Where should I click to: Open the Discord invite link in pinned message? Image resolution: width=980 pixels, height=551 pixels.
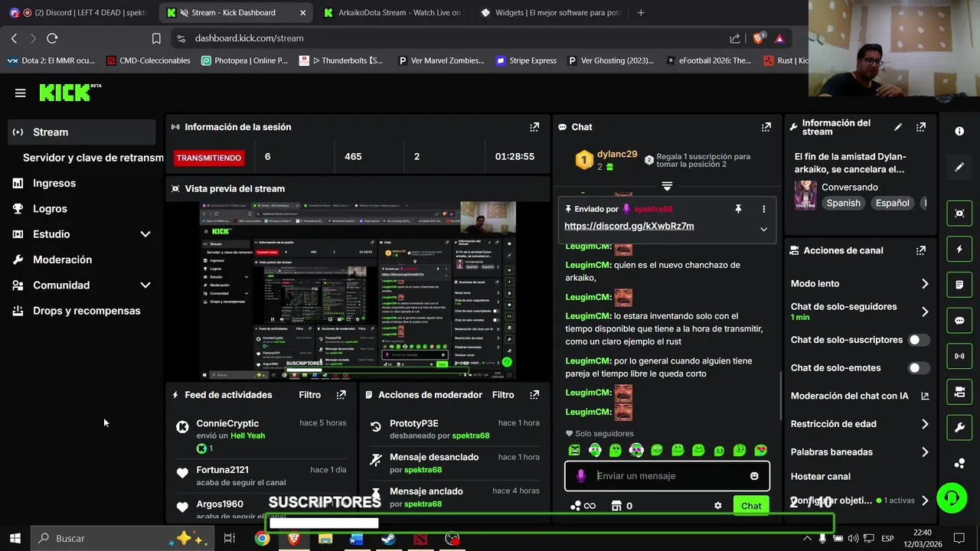point(629,226)
